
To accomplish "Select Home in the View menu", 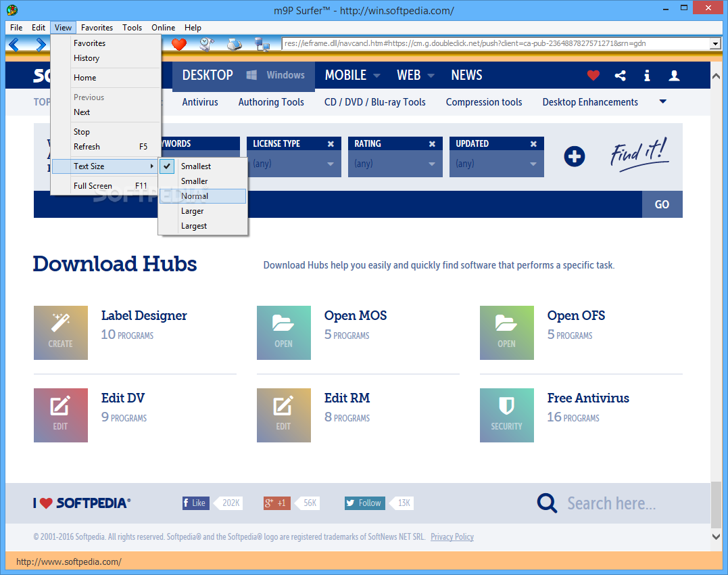I will tap(106, 78).
